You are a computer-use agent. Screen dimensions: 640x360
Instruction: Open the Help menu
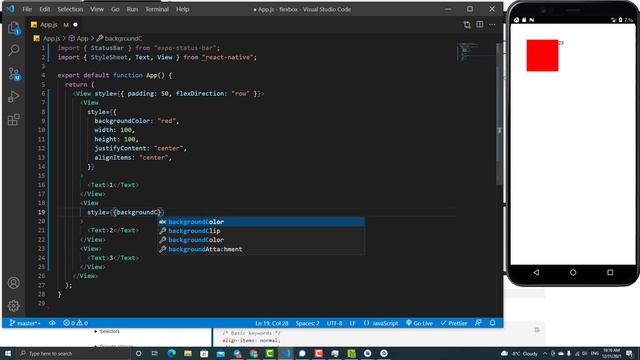tap(182, 9)
